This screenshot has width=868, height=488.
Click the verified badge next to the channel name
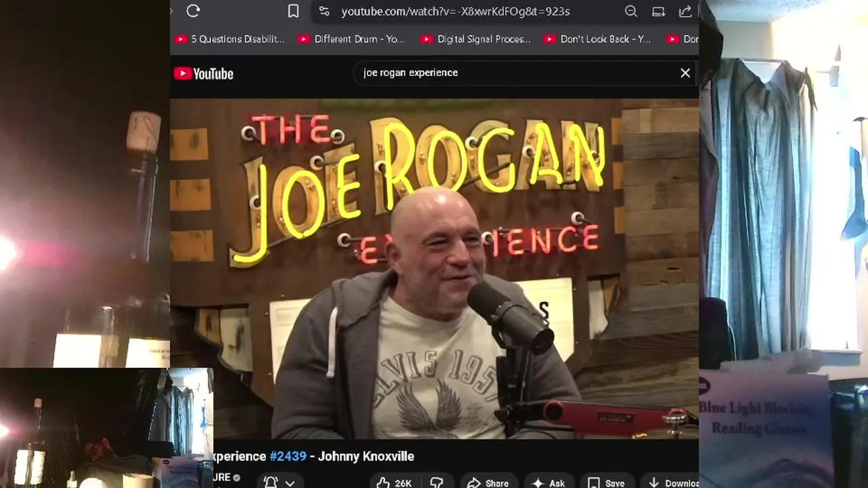pyautogui.click(x=237, y=478)
